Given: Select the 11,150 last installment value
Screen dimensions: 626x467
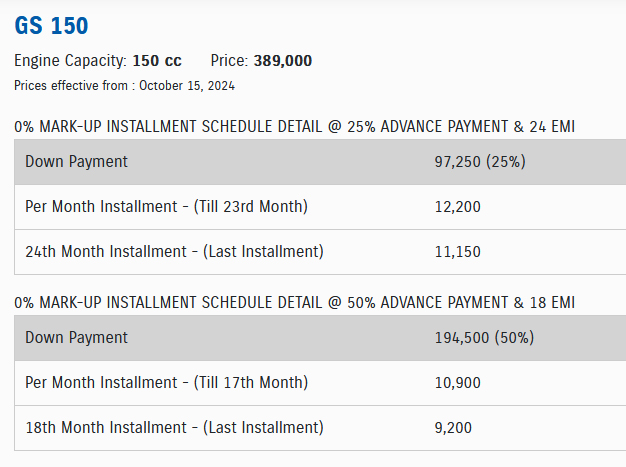Looking at the screenshot, I should click(x=458, y=252).
